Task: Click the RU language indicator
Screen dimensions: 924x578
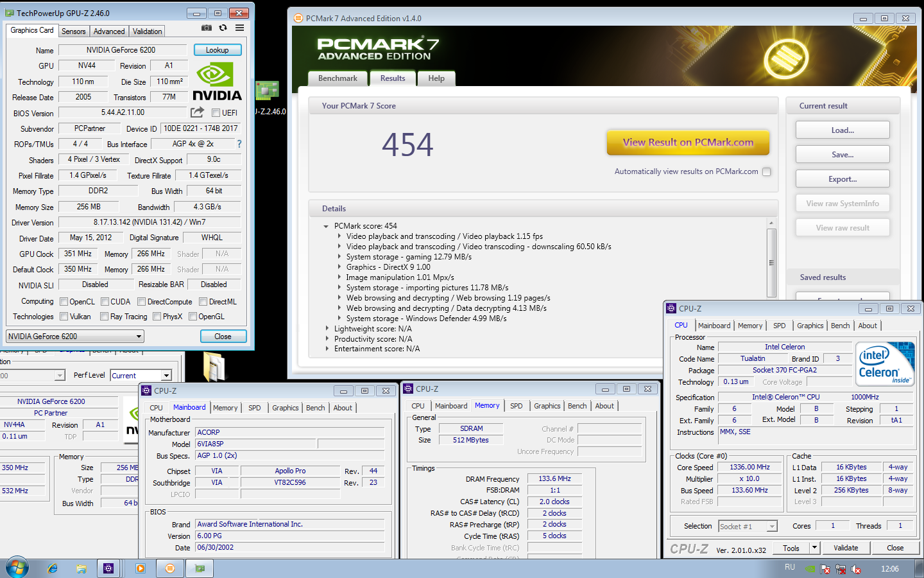Action: click(x=790, y=568)
